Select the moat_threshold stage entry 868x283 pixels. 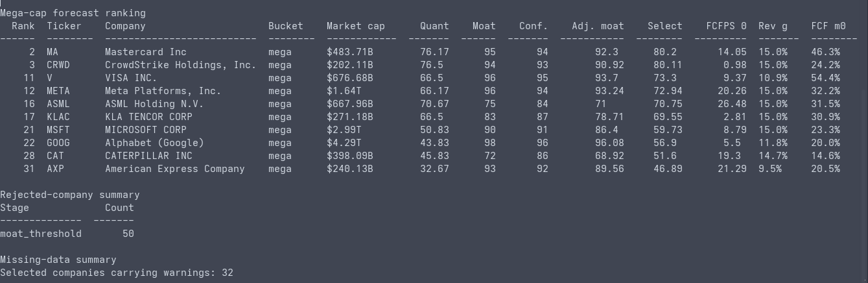(41, 234)
